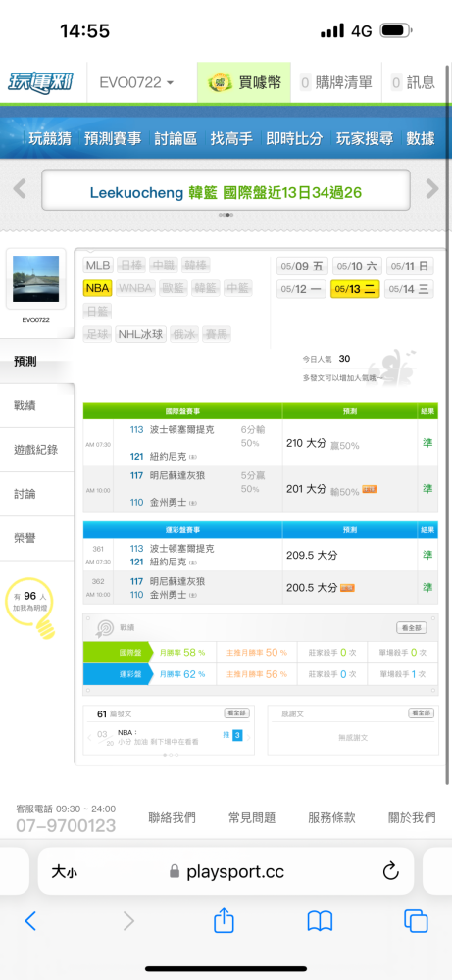Open 常見問題 footer link
The image size is (452, 980).
tap(252, 817)
